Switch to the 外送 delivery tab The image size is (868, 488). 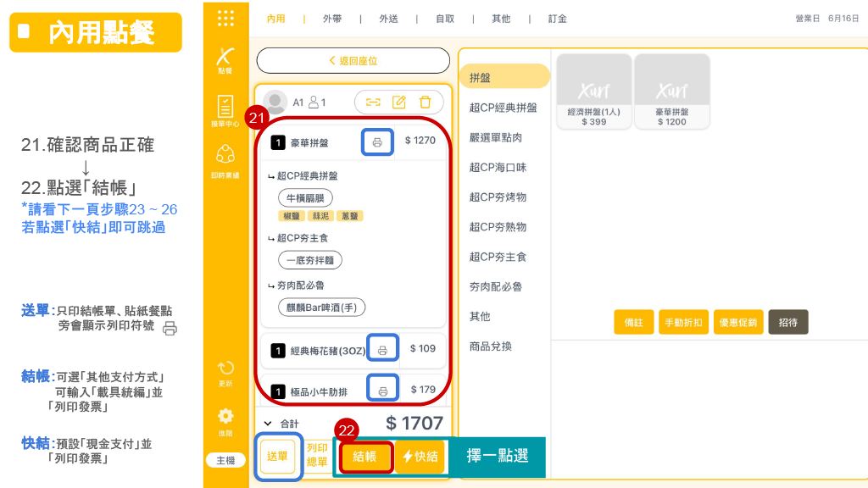[x=388, y=19]
